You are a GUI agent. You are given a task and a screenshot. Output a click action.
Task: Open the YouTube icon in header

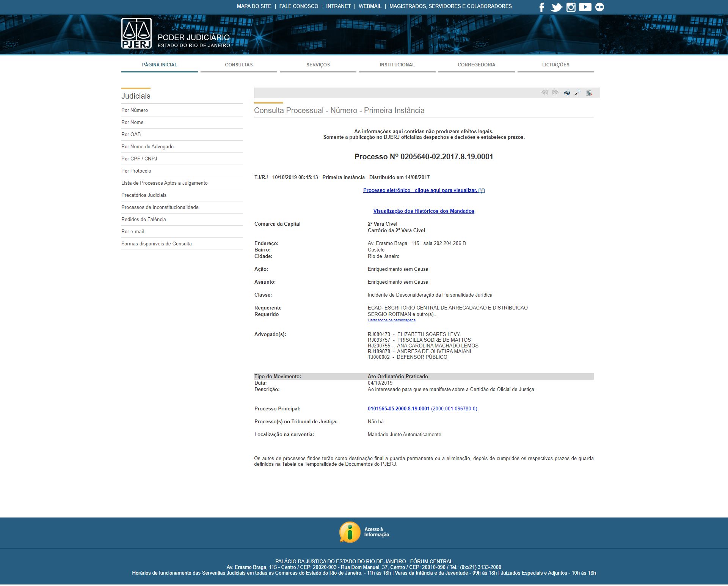point(585,7)
